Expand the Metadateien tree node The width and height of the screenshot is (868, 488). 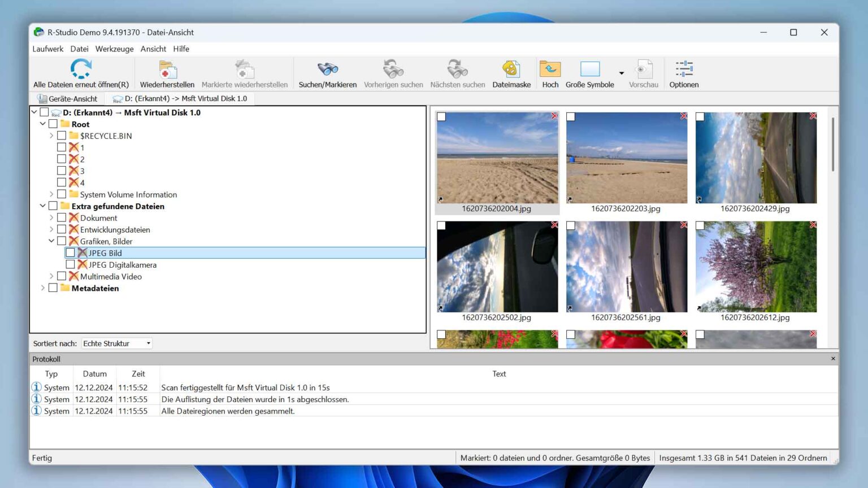(x=42, y=288)
